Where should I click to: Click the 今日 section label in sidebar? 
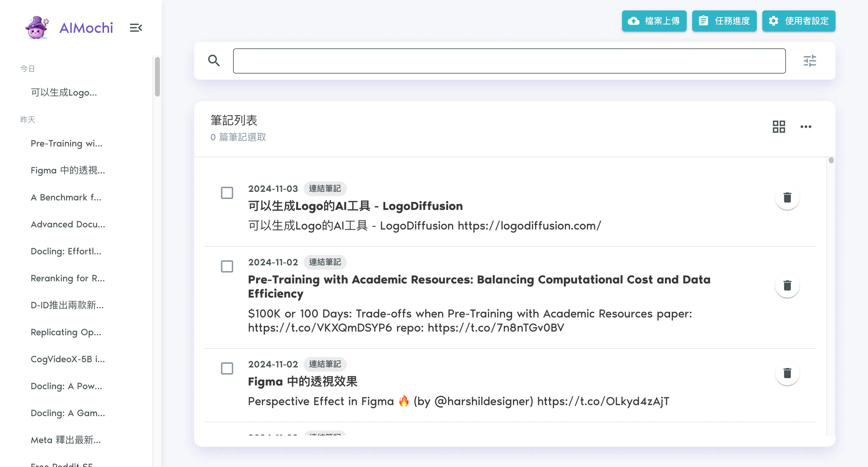(x=28, y=69)
